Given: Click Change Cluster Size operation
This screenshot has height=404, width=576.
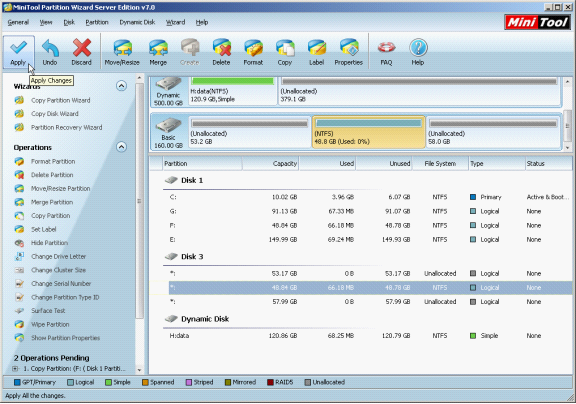Looking at the screenshot, I should click(58, 270).
